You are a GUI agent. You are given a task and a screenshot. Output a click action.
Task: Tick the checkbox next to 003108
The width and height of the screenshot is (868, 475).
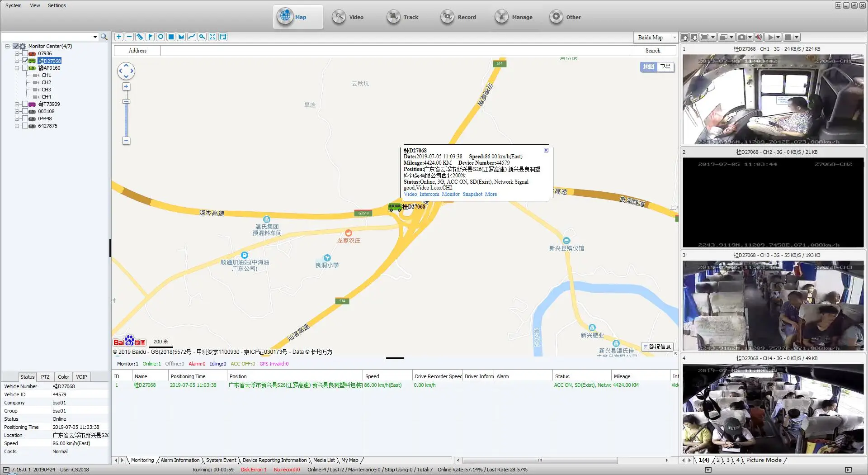(x=25, y=111)
